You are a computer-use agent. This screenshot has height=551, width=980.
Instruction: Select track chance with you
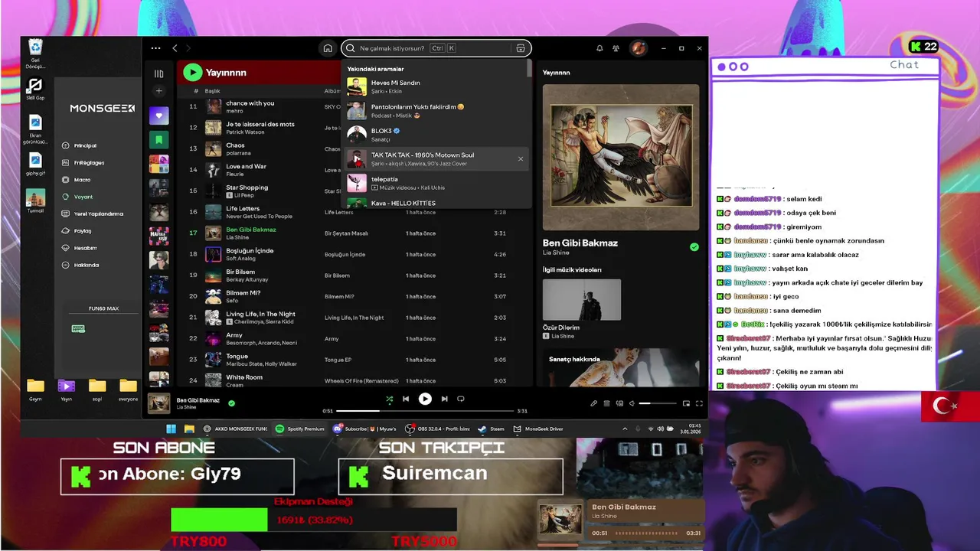250,103
